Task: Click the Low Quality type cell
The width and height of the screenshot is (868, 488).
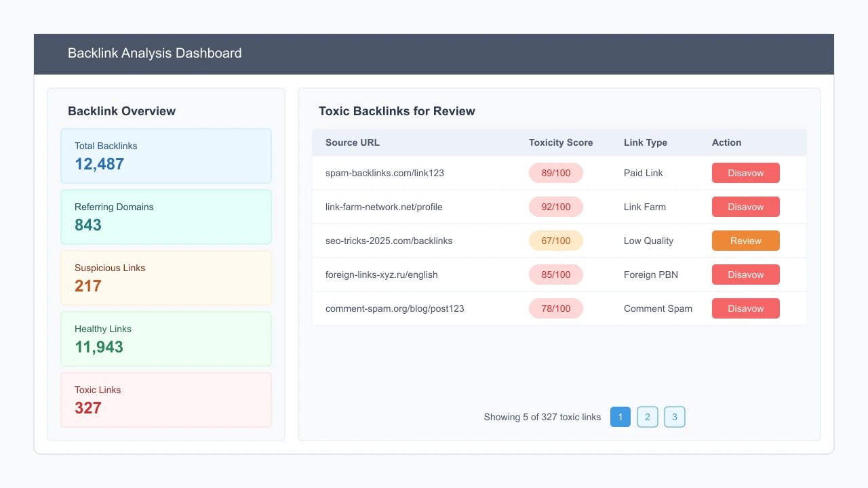Action: click(649, 241)
